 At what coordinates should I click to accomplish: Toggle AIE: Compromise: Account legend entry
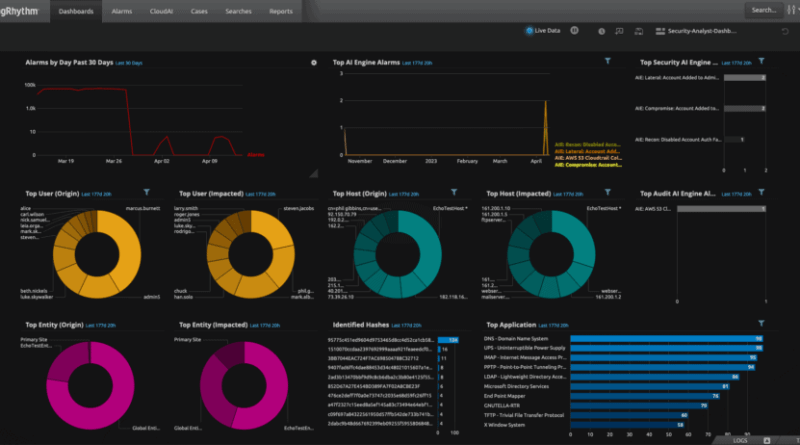point(588,165)
